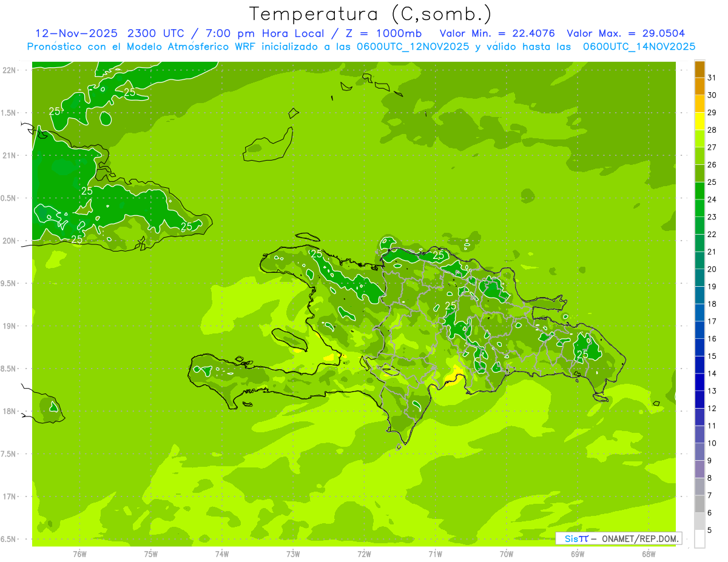Click the "70W" longitude label
Viewport: 728px width, 562px height.
[x=507, y=554]
